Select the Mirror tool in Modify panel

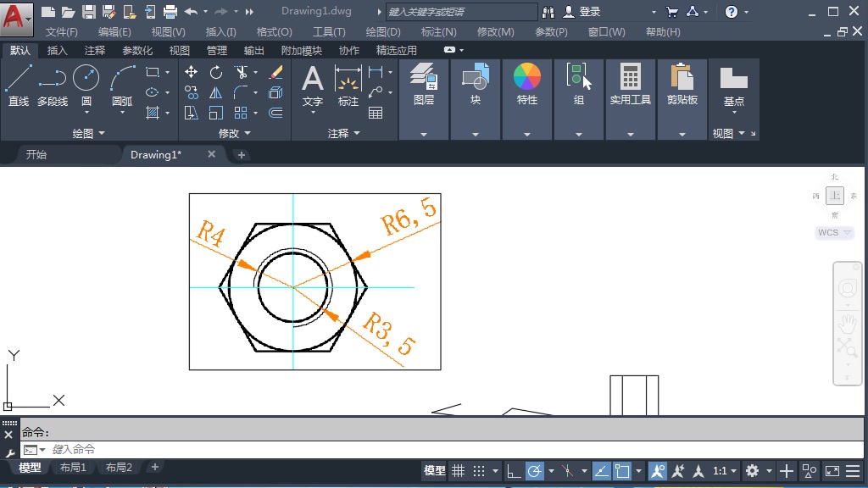[216, 91]
